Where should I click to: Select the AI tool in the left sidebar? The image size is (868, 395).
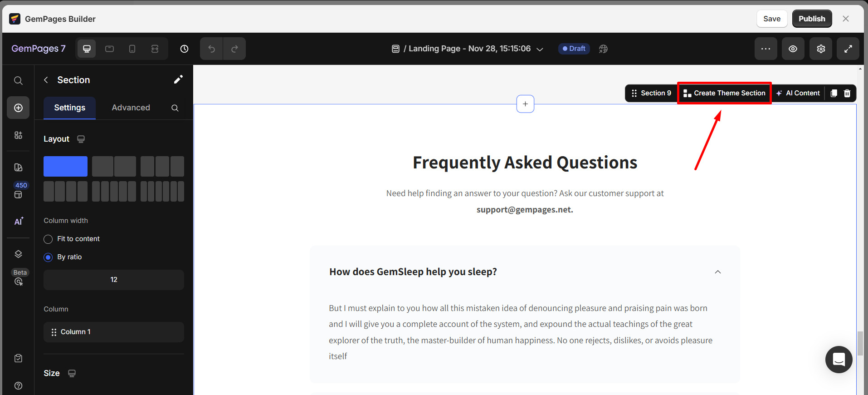coord(18,222)
